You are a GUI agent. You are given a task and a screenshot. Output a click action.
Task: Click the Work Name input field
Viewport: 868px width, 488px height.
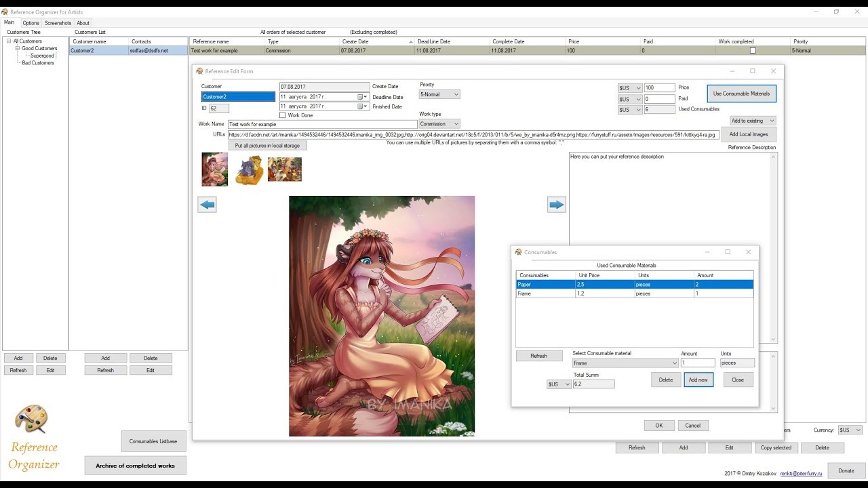click(322, 125)
